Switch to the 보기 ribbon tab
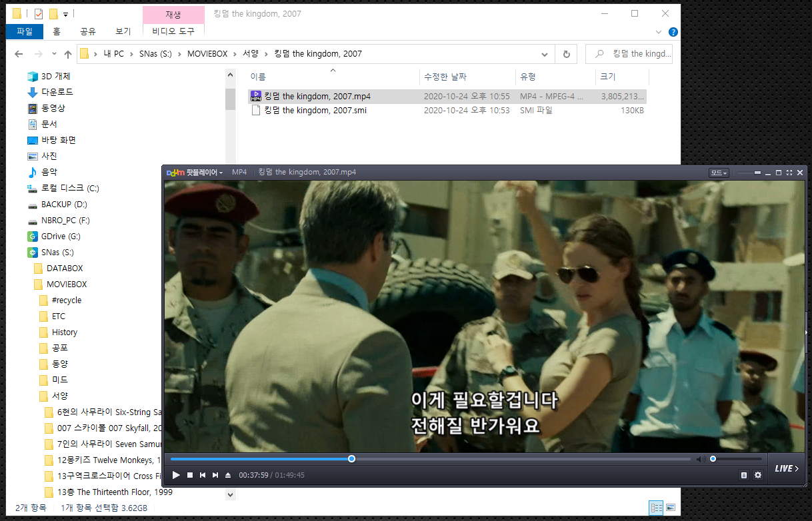812x521 pixels. (123, 31)
